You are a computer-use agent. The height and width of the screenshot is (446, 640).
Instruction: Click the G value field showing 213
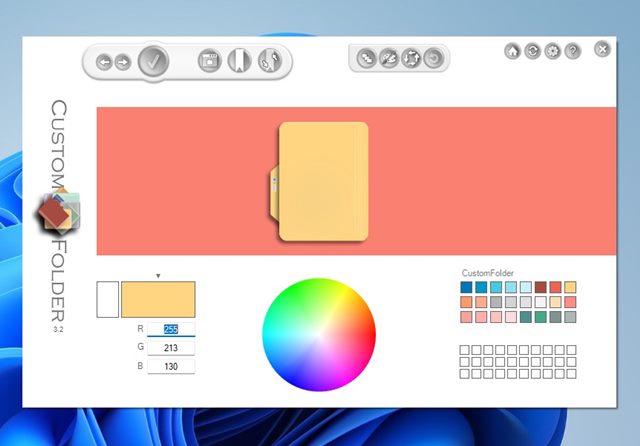(x=171, y=348)
